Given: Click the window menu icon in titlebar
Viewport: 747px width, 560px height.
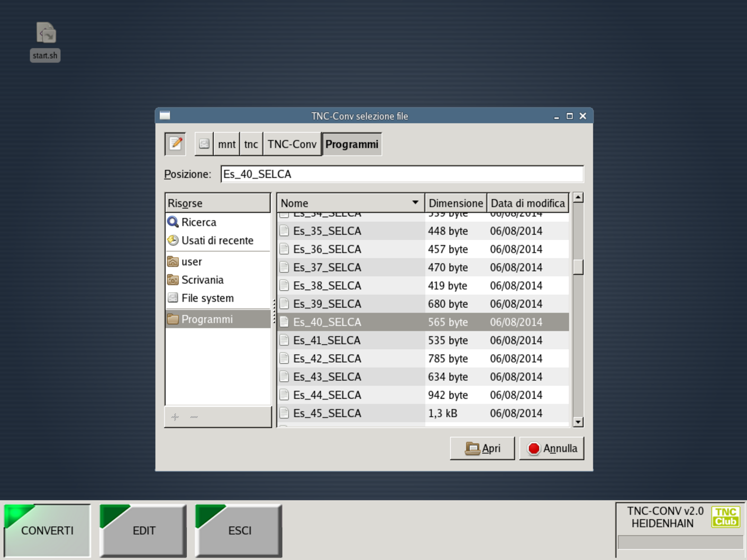Looking at the screenshot, I should coord(165,116).
